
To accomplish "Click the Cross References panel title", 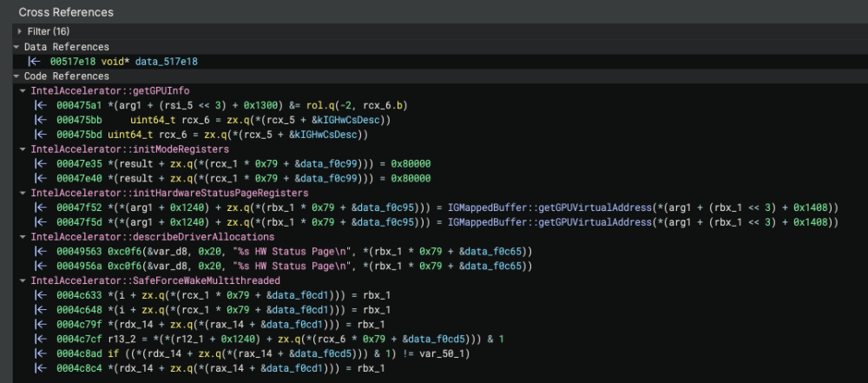I will (x=66, y=11).
